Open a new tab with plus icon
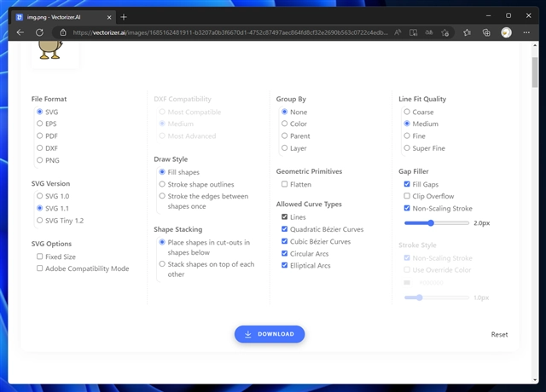Image resolution: width=546 pixels, height=392 pixels. point(124,17)
